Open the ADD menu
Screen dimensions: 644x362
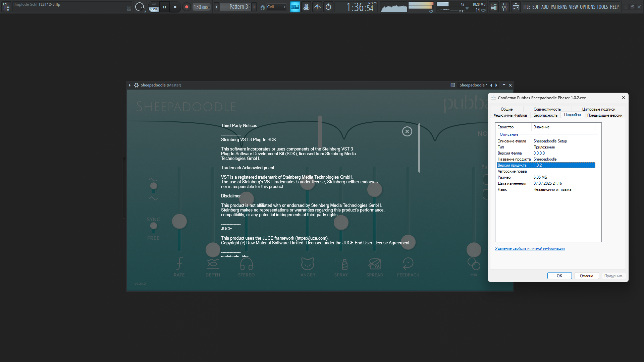pos(545,7)
